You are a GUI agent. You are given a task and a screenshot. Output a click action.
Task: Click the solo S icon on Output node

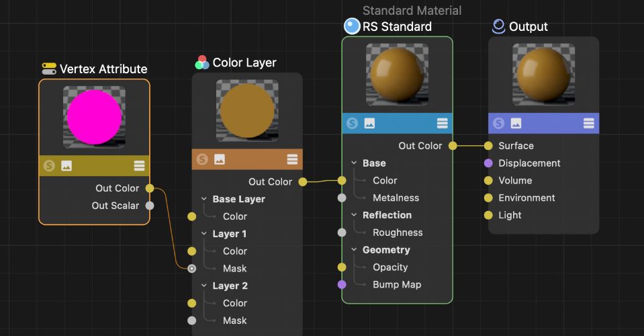498,123
